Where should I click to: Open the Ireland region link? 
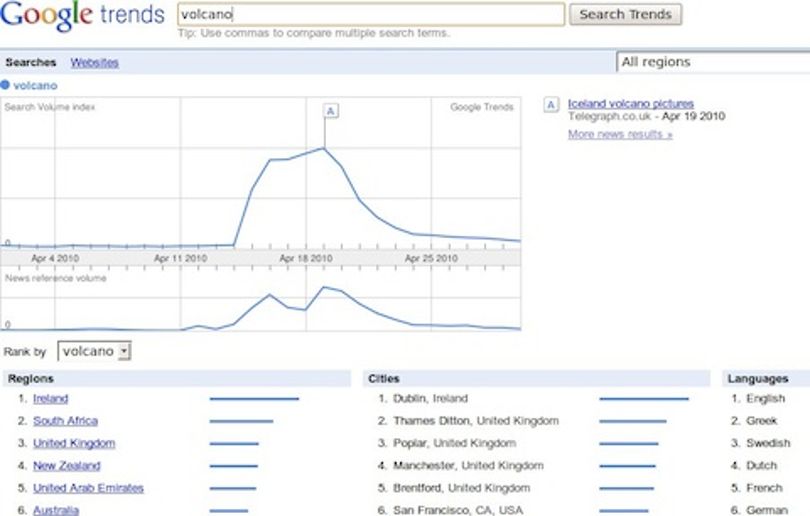51,399
